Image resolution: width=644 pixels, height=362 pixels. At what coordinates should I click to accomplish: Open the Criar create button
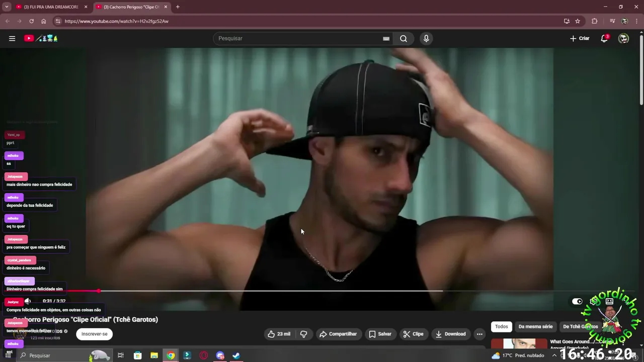click(x=580, y=38)
